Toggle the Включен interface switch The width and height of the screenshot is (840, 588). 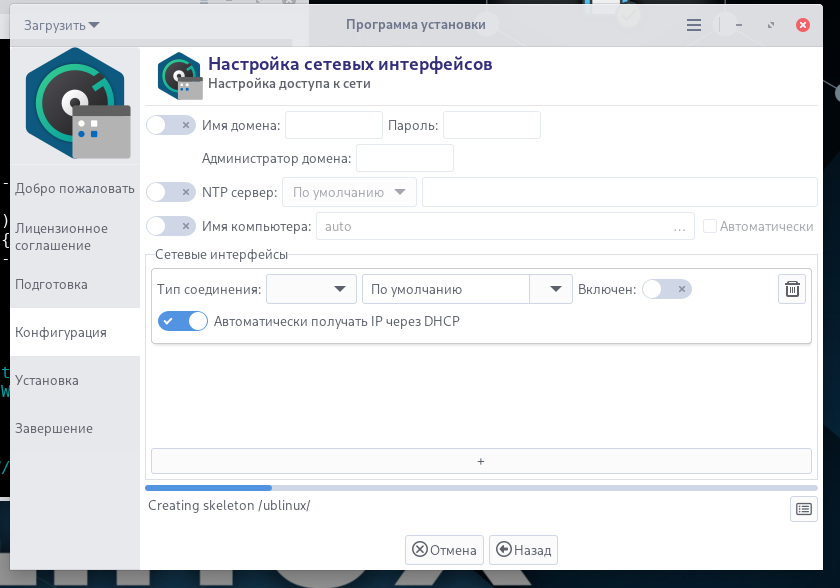coord(667,289)
